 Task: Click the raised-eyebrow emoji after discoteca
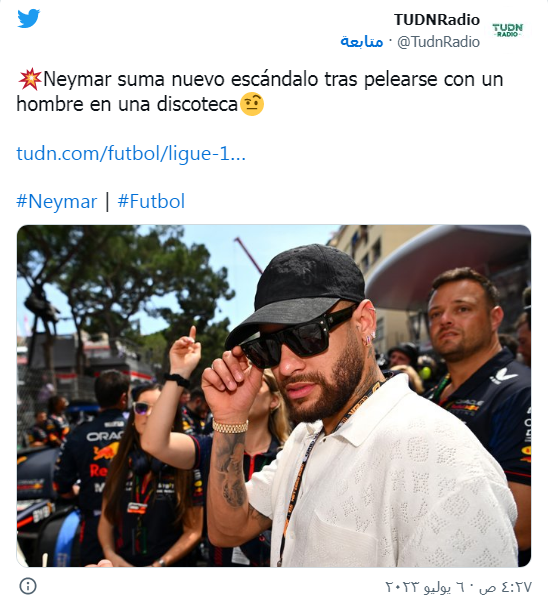tap(252, 104)
